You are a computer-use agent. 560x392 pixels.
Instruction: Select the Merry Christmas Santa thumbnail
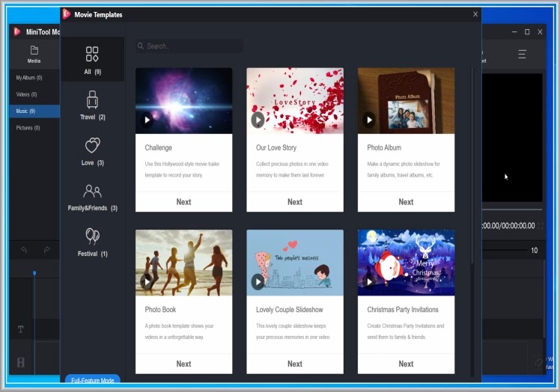tap(406, 263)
